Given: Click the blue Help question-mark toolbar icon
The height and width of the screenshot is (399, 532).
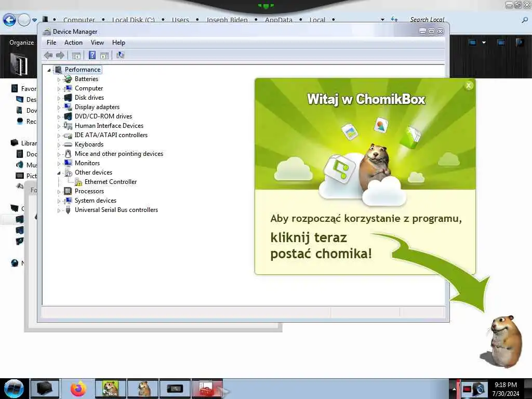Looking at the screenshot, I should click(92, 55).
